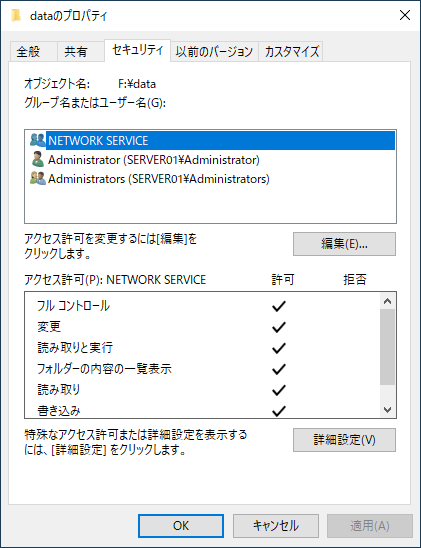Image resolution: width=421 pixels, height=548 pixels.
Task: Click the NETWORK SERVICE group icon
Action: [x=37, y=140]
